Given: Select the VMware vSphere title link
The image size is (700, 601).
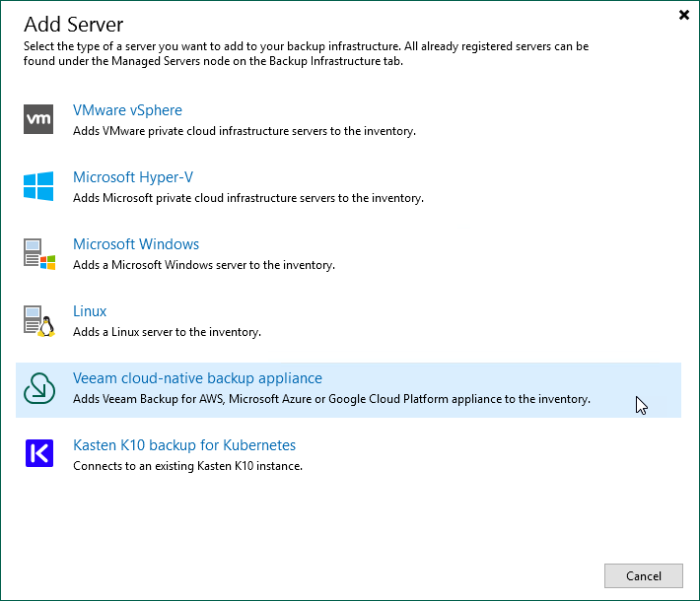Looking at the screenshot, I should (x=127, y=110).
